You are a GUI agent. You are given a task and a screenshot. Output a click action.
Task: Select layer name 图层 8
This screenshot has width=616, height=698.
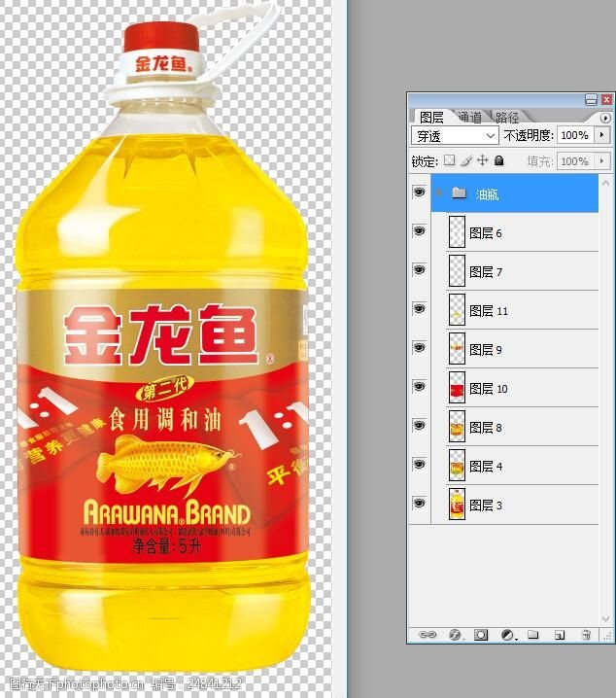485,428
